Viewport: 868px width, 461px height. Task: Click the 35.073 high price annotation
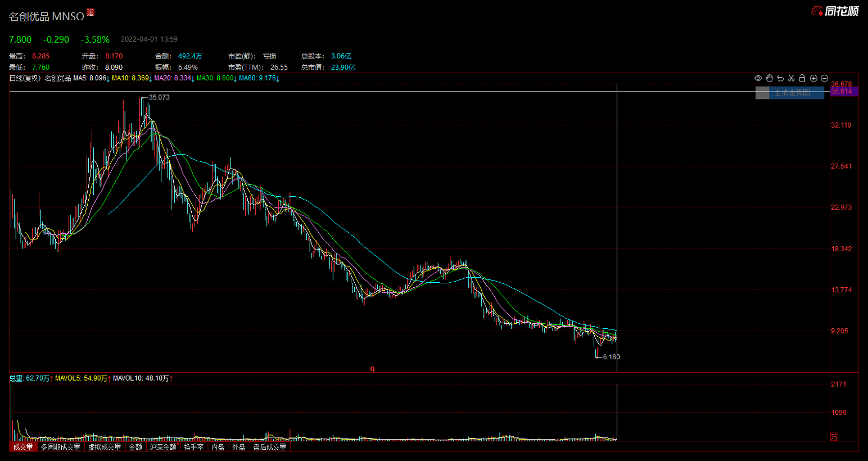point(159,97)
